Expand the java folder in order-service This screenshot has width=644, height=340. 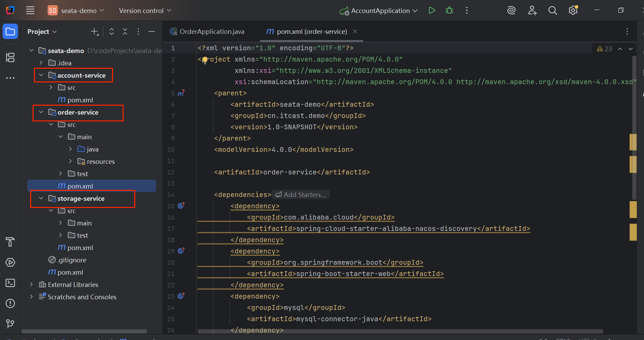point(71,149)
